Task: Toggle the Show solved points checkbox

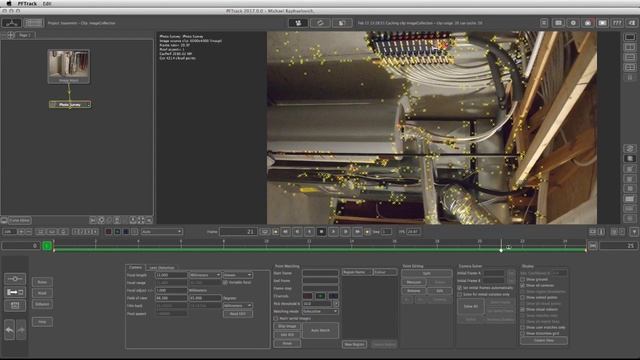Action: click(x=522, y=298)
